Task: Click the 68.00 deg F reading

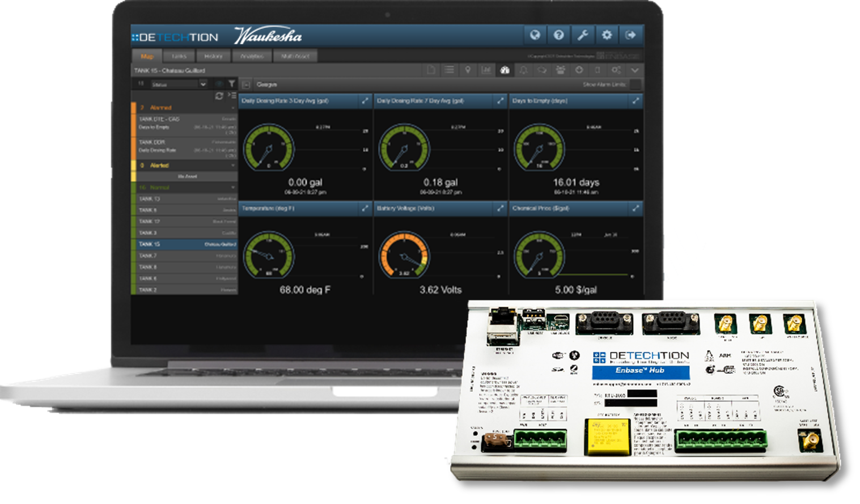Action: point(305,290)
